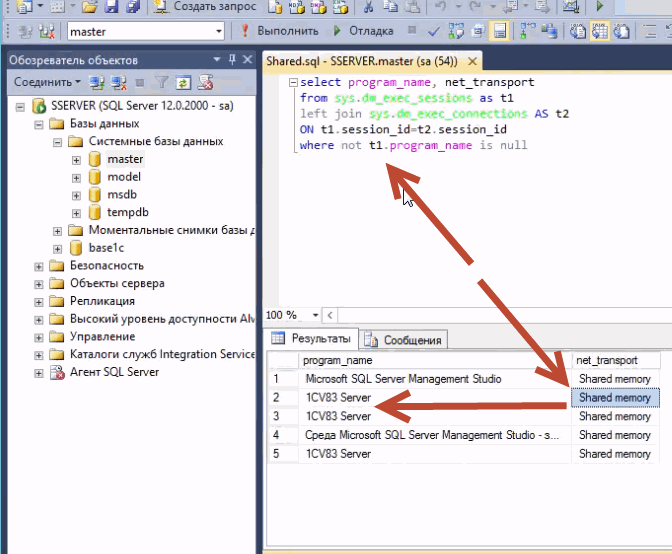Click the refresh icon in Object Explorer
The width and height of the screenshot is (672, 554).
183,82
